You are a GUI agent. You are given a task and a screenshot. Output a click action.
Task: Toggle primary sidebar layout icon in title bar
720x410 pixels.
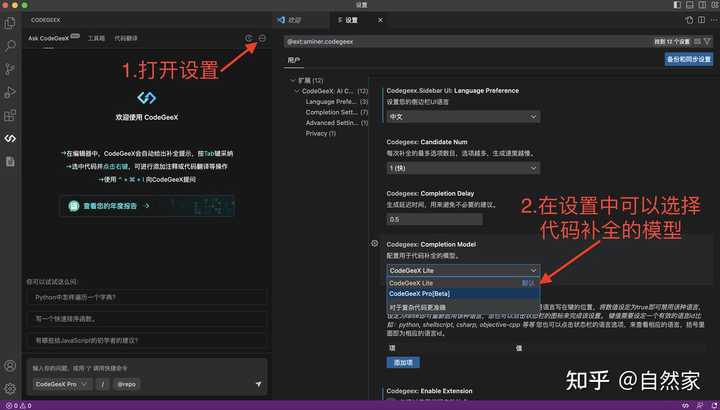(x=677, y=5)
